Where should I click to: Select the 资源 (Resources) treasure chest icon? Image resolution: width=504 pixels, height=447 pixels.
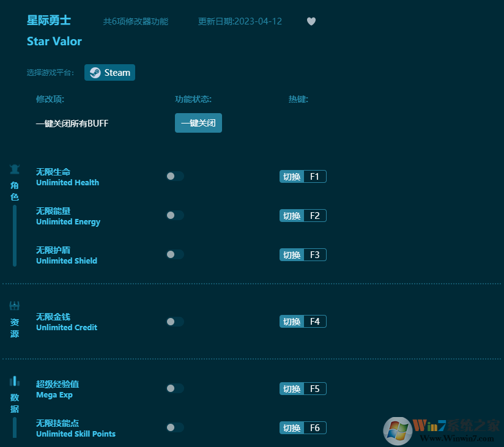[14, 305]
